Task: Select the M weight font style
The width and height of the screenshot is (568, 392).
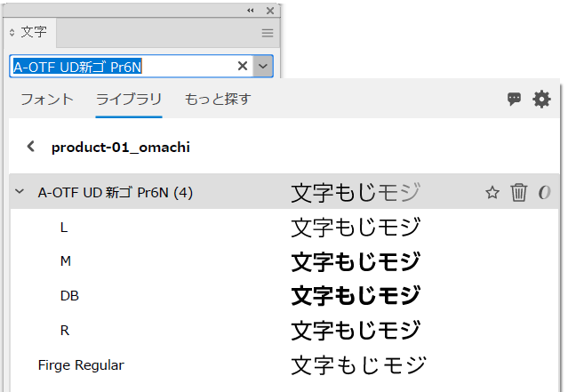Action: (65, 261)
